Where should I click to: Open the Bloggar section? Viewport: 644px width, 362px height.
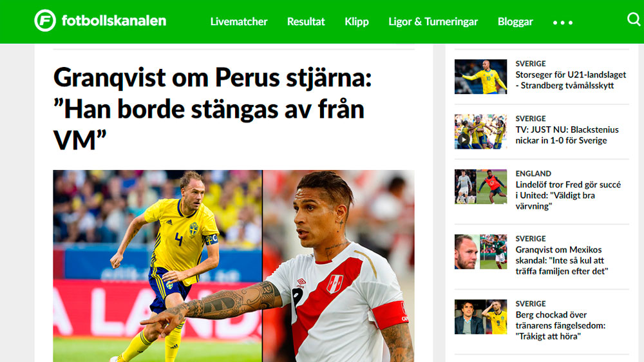click(515, 22)
